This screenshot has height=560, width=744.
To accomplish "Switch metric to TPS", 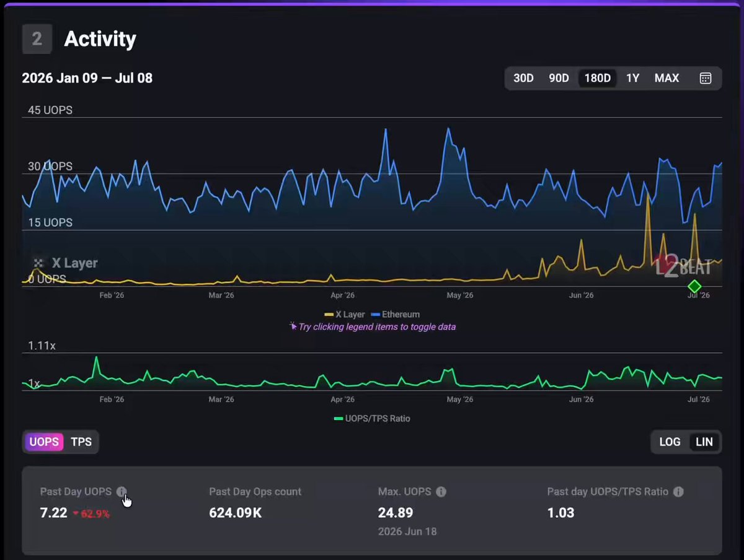I will pos(81,442).
